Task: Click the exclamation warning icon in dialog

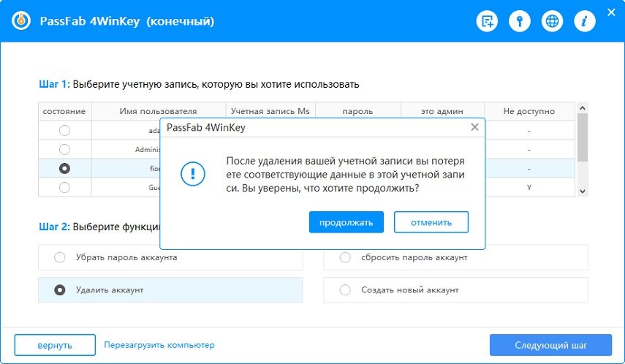Action: point(193,174)
